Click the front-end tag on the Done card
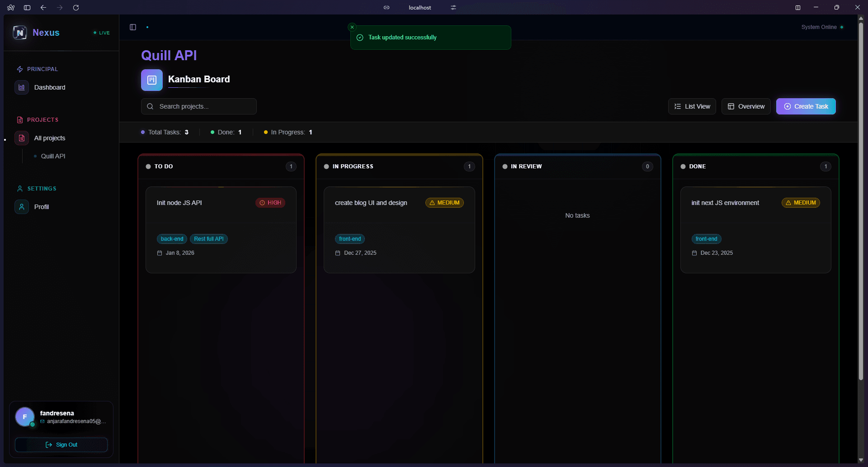Image resolution: width=868 pixels, height=467 pixels. click(706, 239)
